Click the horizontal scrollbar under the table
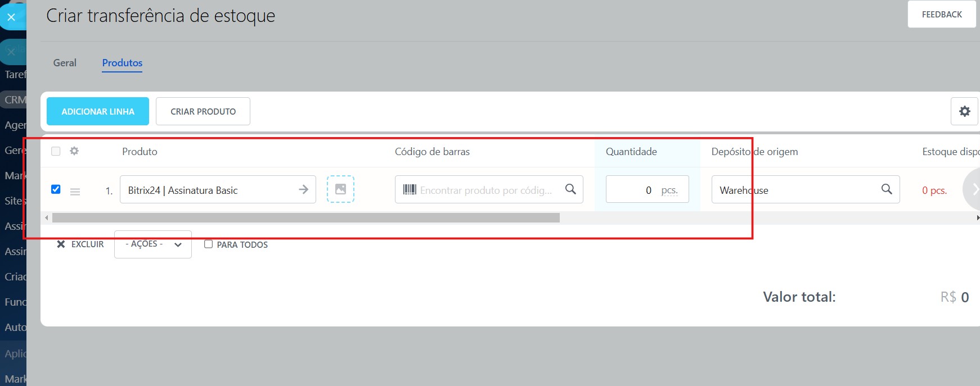 click(305, 218)
